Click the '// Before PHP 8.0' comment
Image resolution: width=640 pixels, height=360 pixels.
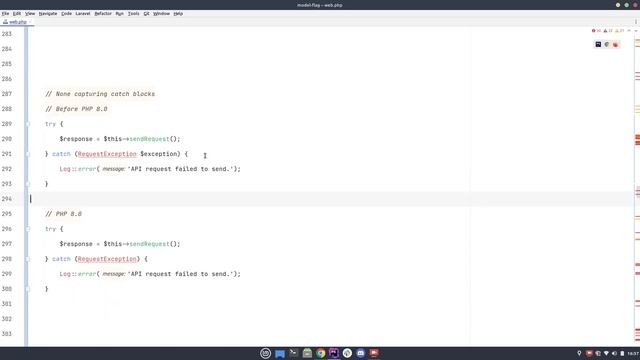[76, 109]
